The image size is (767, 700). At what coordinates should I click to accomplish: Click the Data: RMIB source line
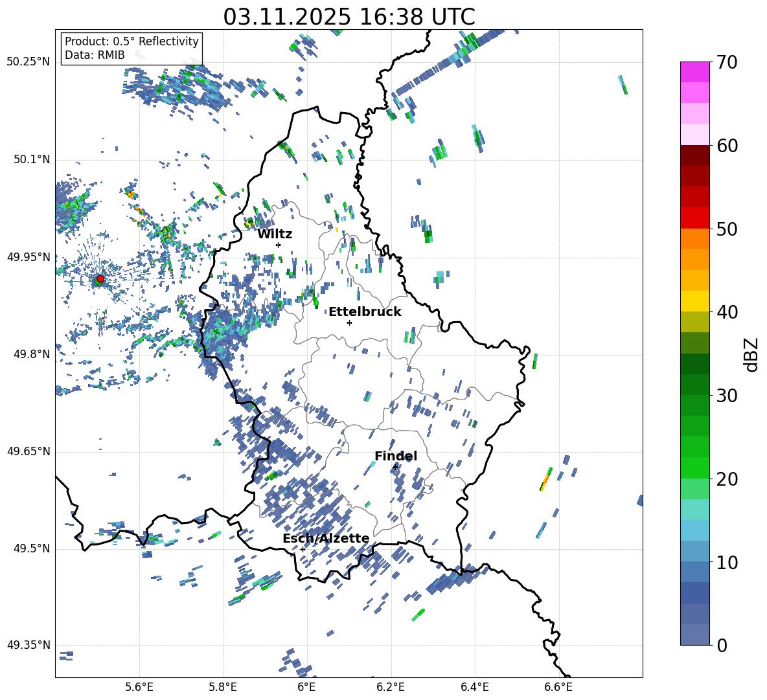click(x=95, y=56)
